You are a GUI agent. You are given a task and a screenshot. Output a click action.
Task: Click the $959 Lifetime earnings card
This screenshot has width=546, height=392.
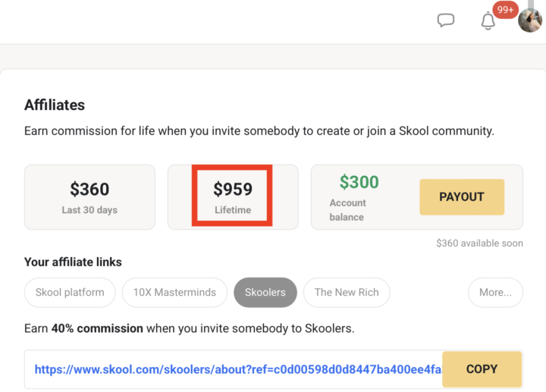pos(233,197)
